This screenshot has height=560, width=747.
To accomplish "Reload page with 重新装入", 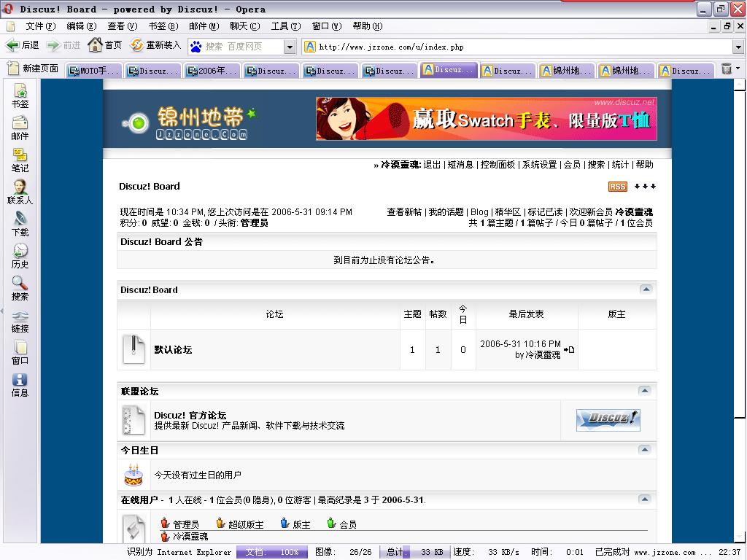I will [x=155, y=45].
